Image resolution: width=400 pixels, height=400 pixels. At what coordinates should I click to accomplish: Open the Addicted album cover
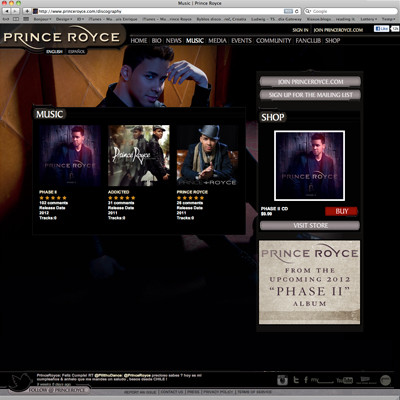[x=139, y=155]
